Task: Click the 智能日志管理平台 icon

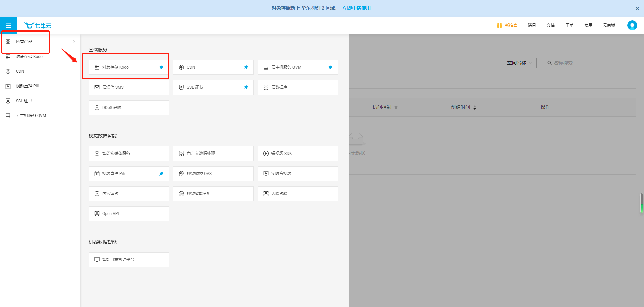Action: click(x=97, y=260)
